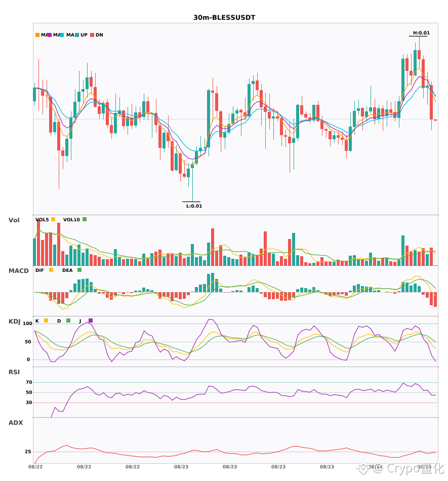Click the KDJ panel label
Viewport: 448px width, 481px height.
(x=14, y=322)
